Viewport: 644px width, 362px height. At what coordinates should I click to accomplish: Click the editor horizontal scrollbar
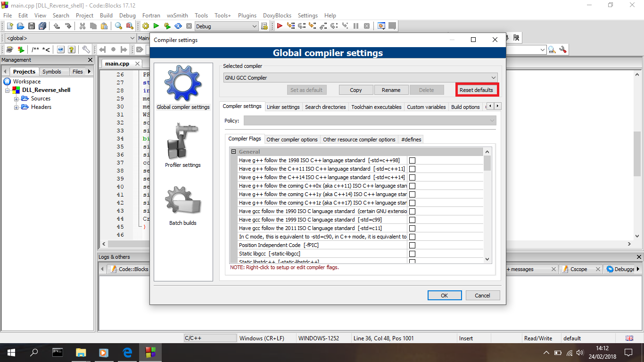click(366, 244)
